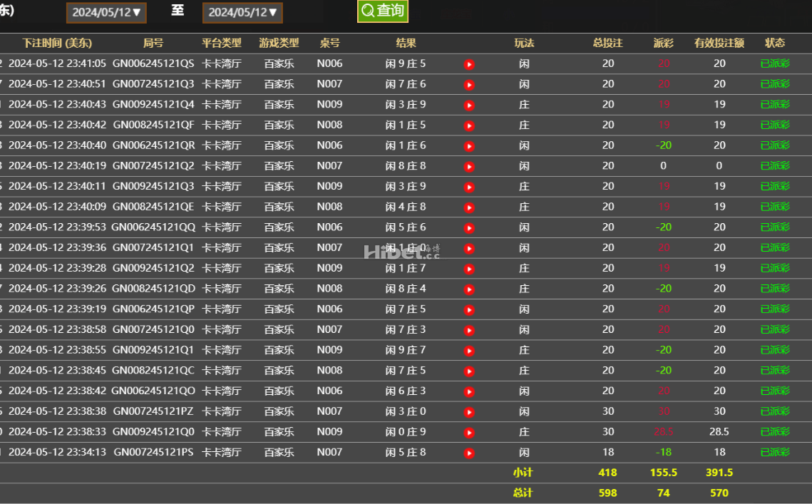The image size is (812, 504).
Task: Open the start date dropdown before 至
Action: point(106,12)
